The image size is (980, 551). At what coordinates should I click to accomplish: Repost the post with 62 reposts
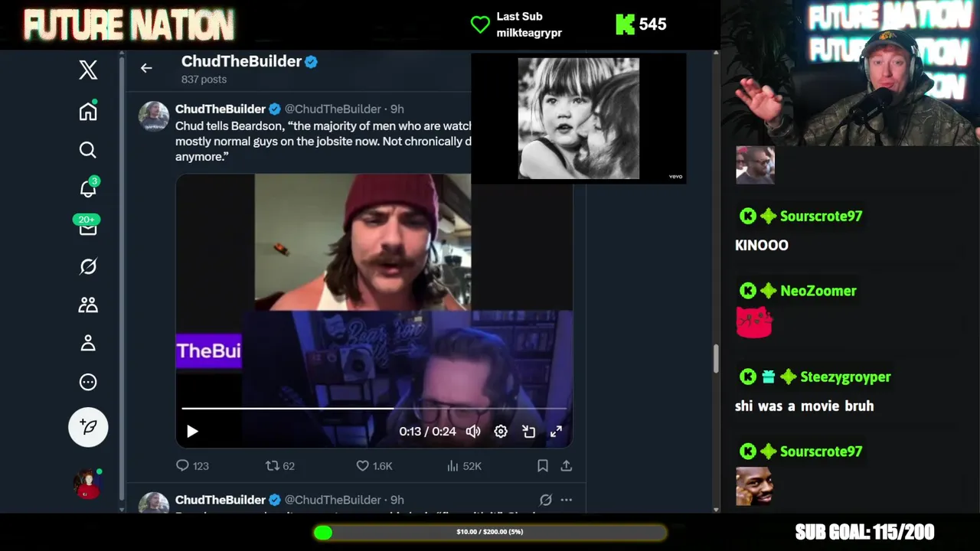[279, 465]
